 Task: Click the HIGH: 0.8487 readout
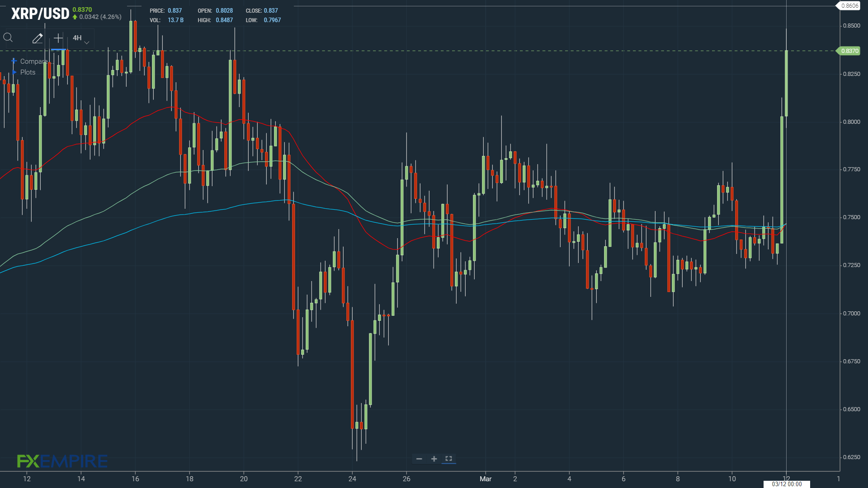tap(215, 20)
